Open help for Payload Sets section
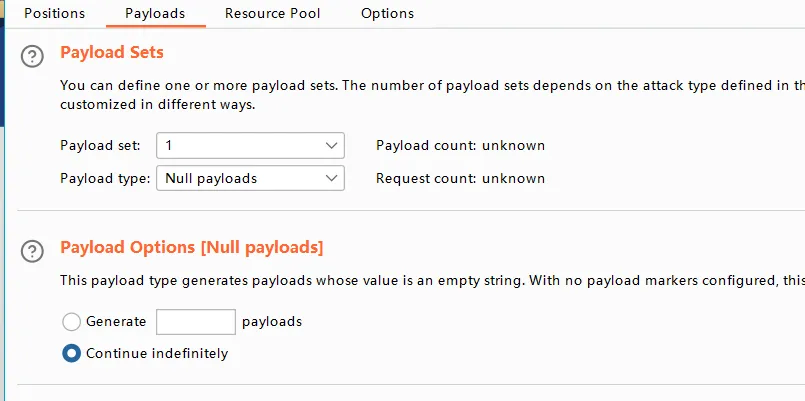The image size is (805, 401). point(33,56)
